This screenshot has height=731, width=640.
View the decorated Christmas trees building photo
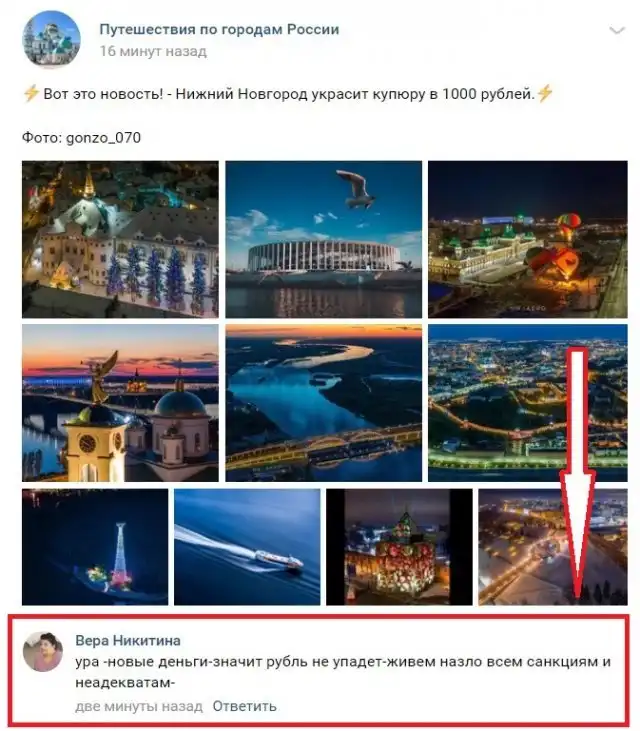120,239
